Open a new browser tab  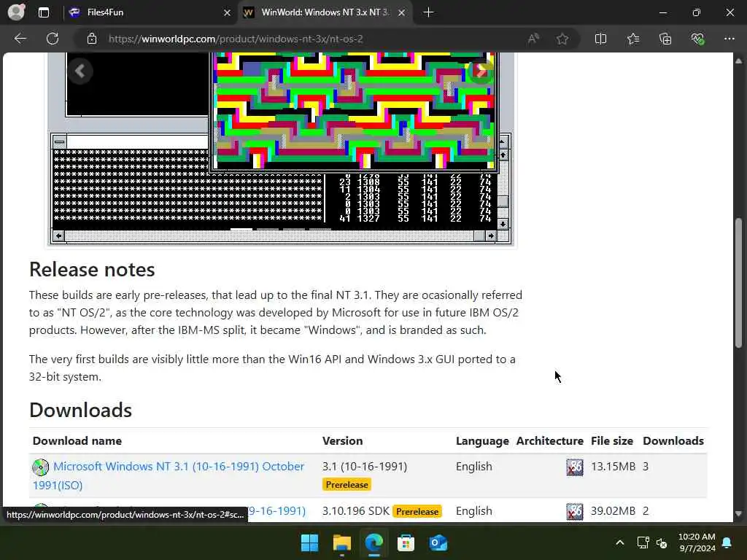point(428,12)
